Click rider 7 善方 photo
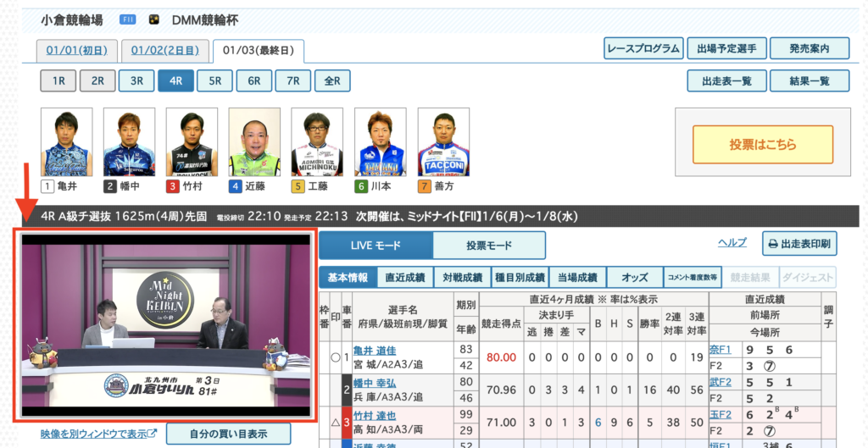The height and width of the screenshot is (448, 868). [x=443, y=142]
